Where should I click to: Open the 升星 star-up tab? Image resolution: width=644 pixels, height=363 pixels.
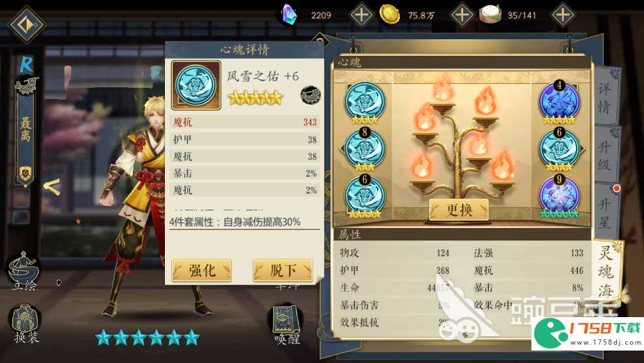coord(605,211)
